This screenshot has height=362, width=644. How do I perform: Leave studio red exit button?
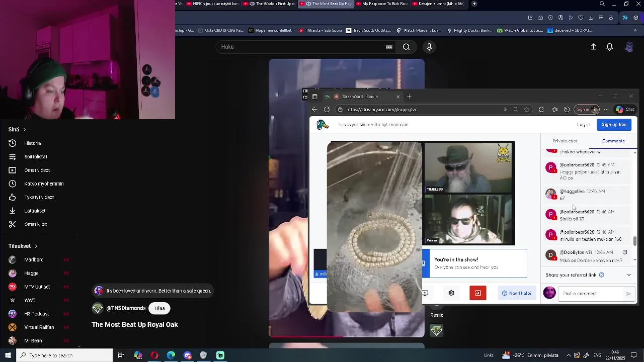pos(477,293)
